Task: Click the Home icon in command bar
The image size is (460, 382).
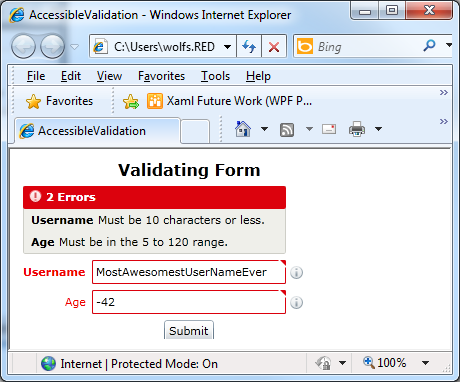Action: [243, 129]
